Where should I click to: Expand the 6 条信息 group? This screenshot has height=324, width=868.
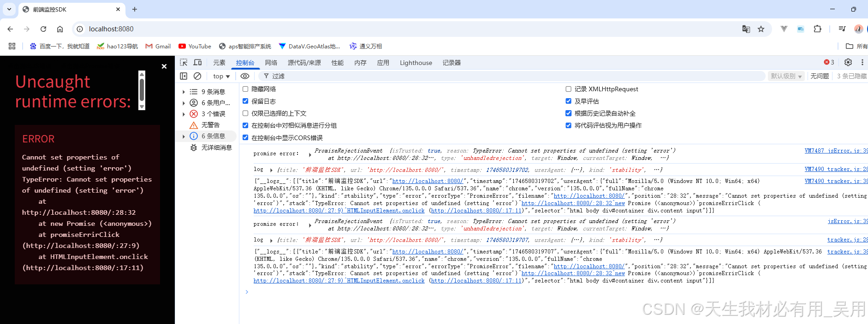click(x=184, y=136)
